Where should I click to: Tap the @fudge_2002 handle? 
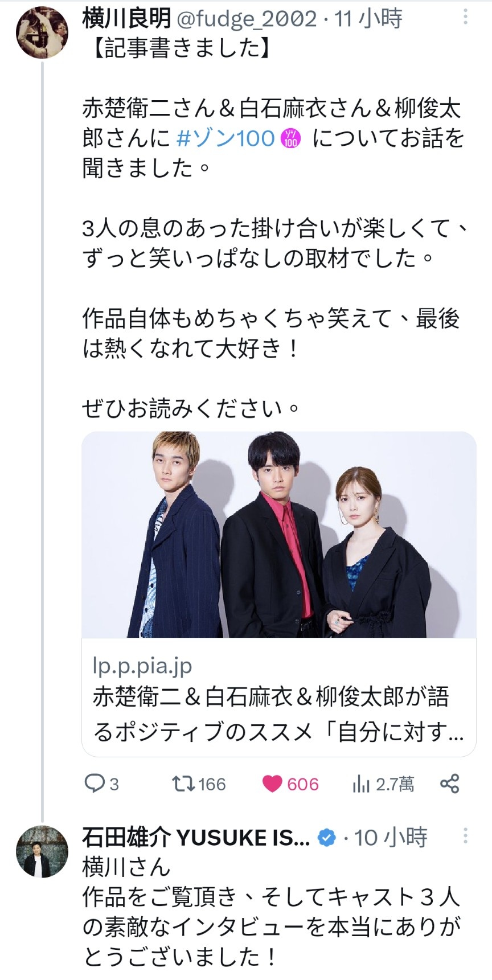click(x=247, y=19)
